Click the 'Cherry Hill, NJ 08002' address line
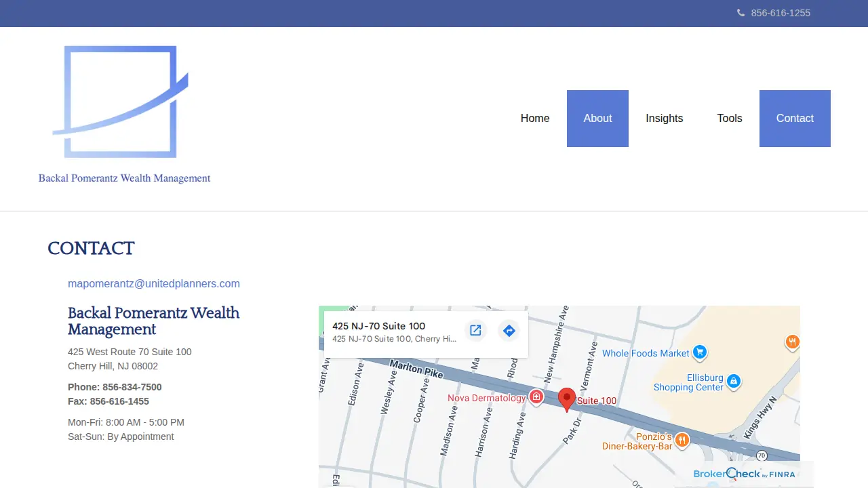 click(113, 366)
